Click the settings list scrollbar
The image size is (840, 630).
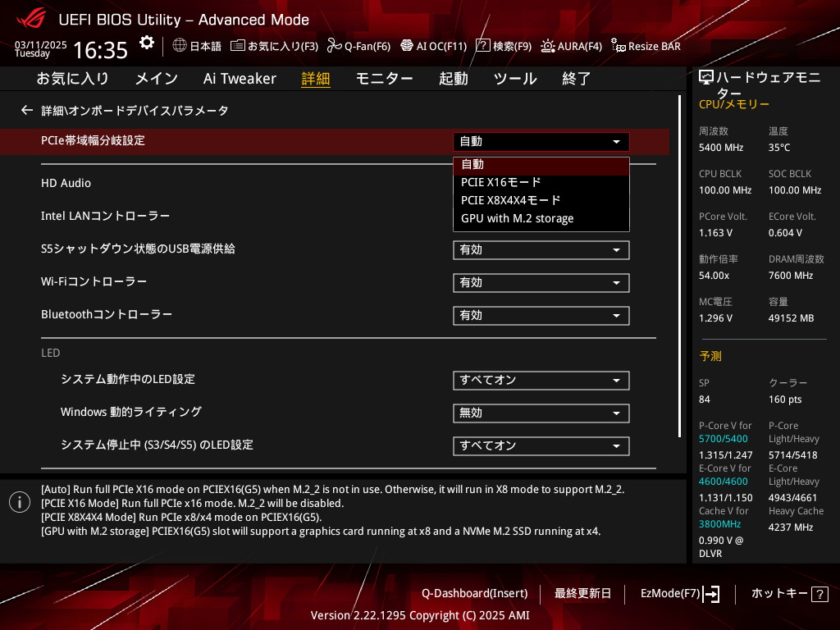(680, 267)
